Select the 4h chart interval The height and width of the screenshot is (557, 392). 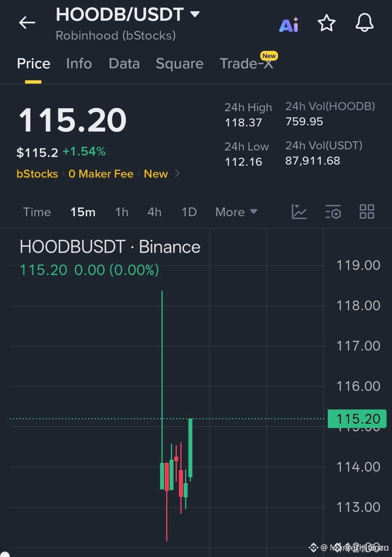[155, 212]
